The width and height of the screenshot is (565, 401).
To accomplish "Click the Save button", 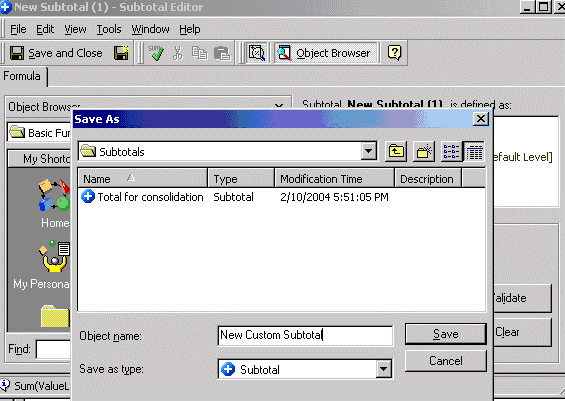I will pyautogui.click(x=446, y=334).
